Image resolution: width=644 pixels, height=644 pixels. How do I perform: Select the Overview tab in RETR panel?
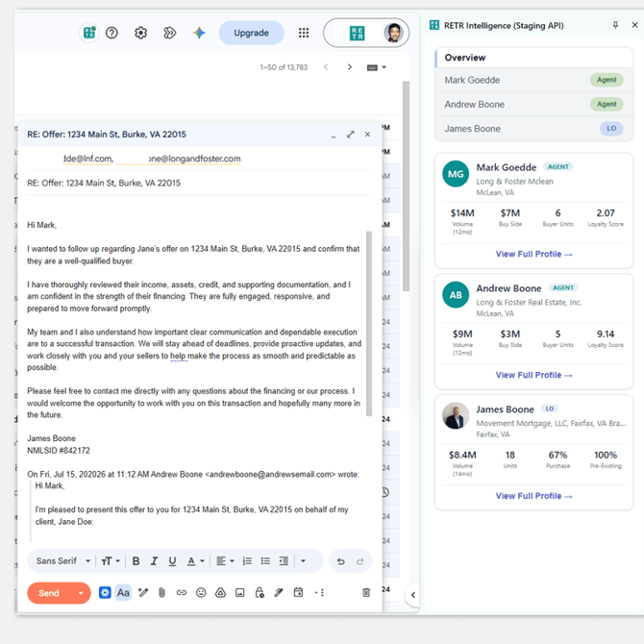pyautogui.click(x=533, y=58)
